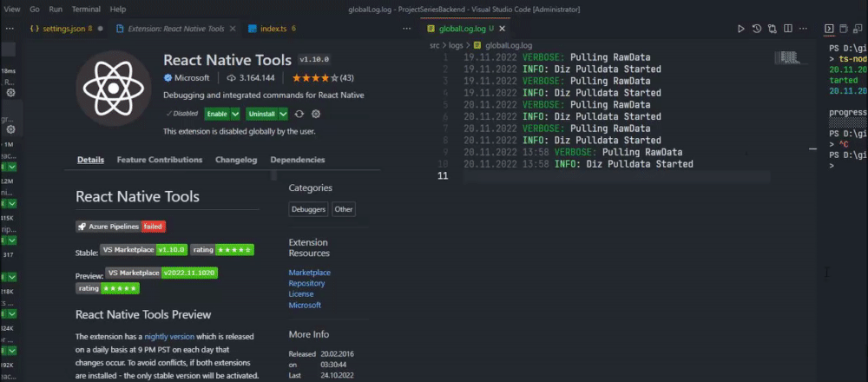Click the gear below the 18ms sidebar entry
The height and width of the screenshot is (382, 868).
click(x=10, y=92)
